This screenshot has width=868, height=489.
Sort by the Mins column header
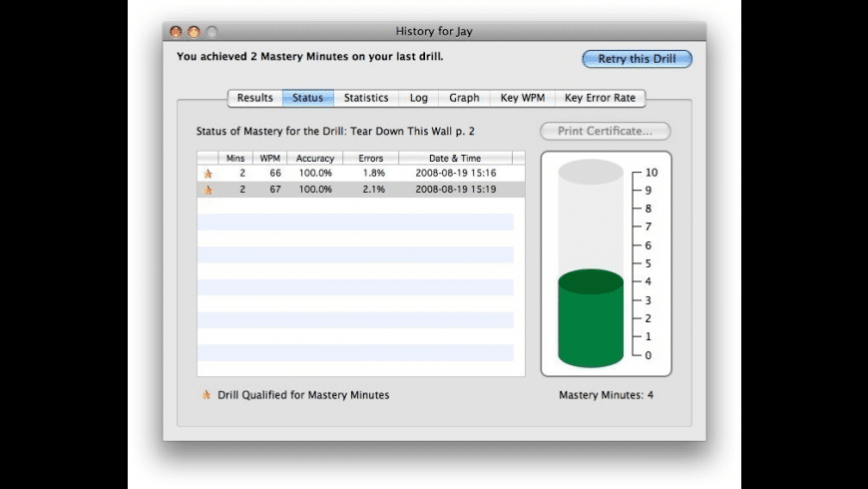point(235,158)
